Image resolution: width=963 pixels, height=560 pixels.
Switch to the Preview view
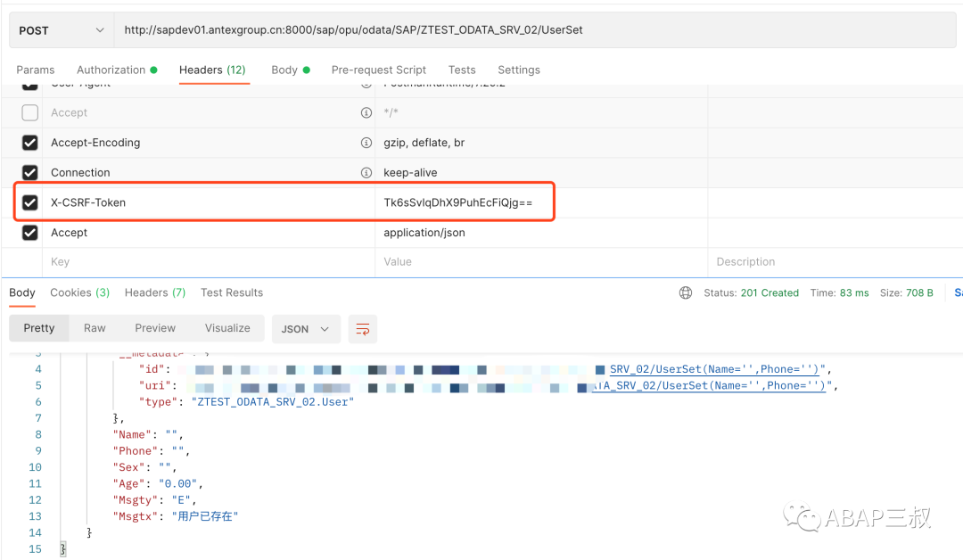[x=155, y=328]
